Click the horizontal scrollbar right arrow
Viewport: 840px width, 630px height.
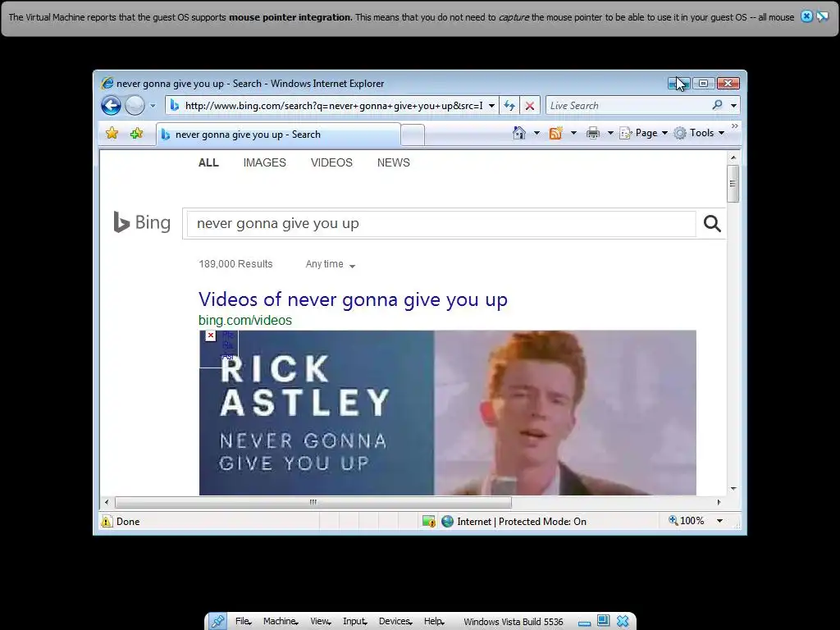719,502
